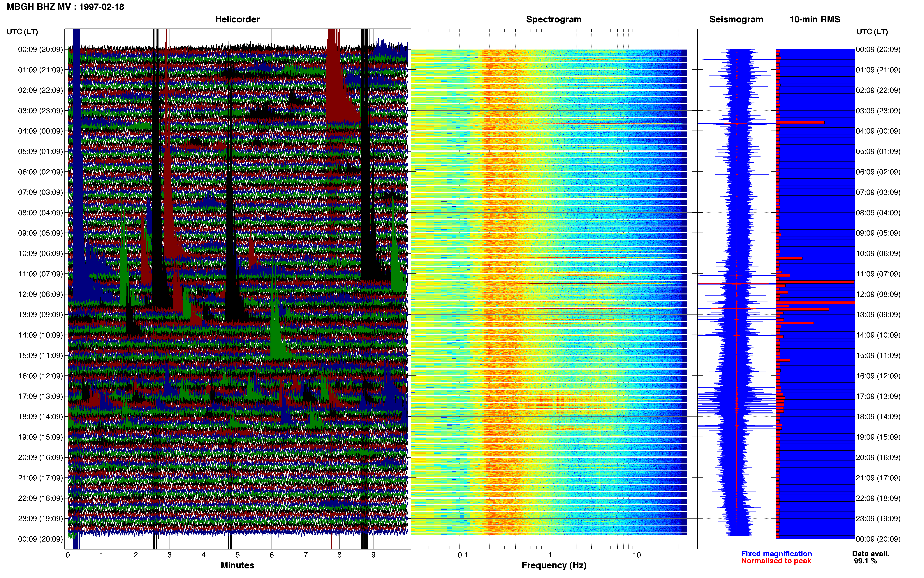Screen dimensions: 924x578
Task: Click the right 'UTC (LT)' header
Action: pos(872,32)
